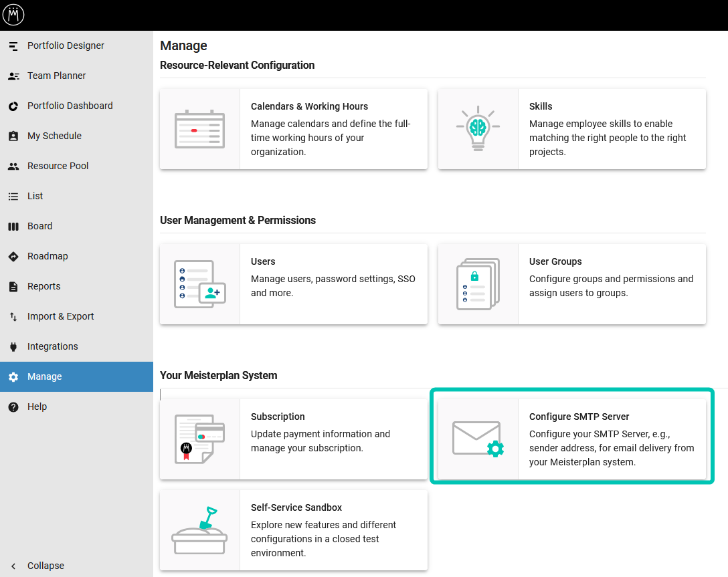728x577 pixels.
Task: Click the SMTP envelope gear icon
Action: pyautogui.click(x=478, y=439)
